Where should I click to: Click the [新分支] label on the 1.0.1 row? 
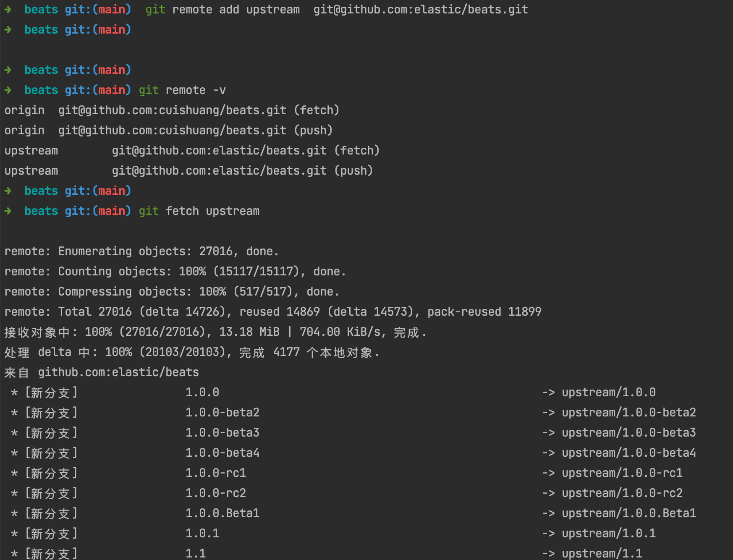point(51,534)
